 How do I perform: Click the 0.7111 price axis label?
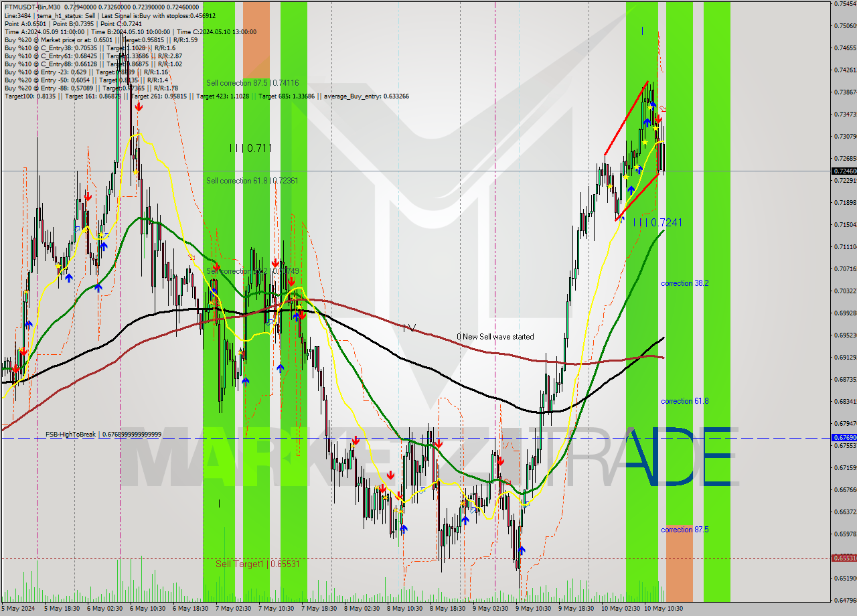(x=845, y=246)
